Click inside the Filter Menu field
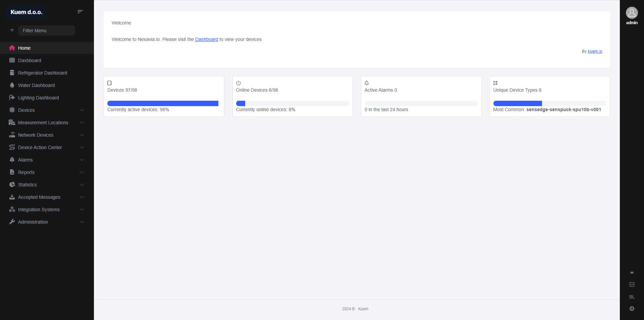This screenshot has width=644, height=320. (x=47, y=30)
